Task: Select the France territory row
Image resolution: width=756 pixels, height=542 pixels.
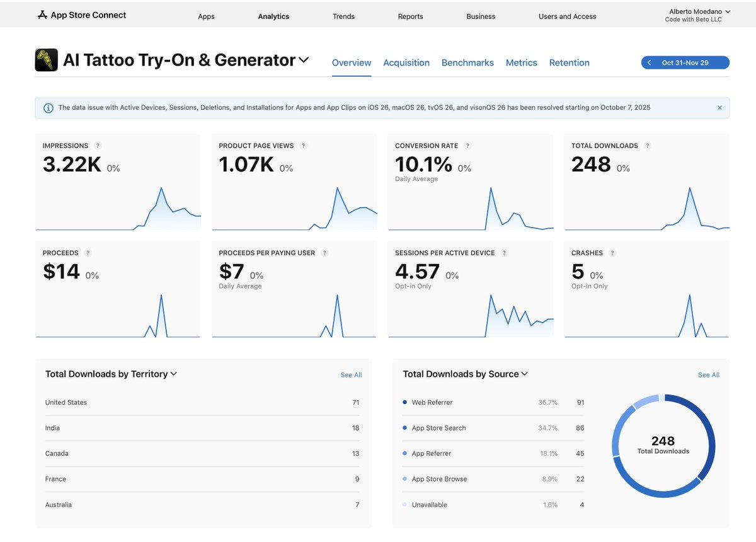Action: click(202, 479)
